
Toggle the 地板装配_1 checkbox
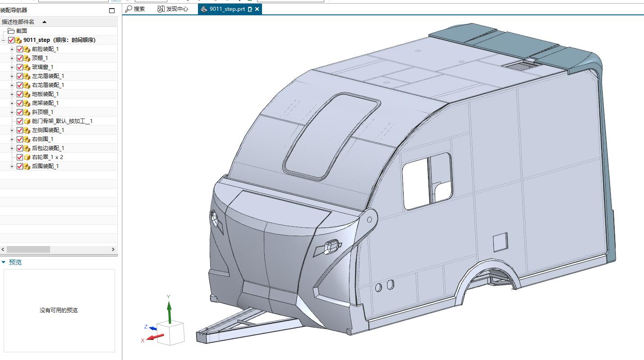20,94
